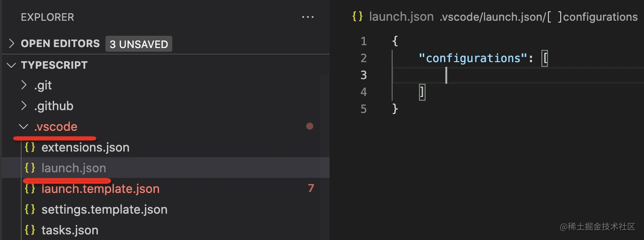The image size is (644, 240).
Task: Open launch.template.json file
Action: click(100, 189)
